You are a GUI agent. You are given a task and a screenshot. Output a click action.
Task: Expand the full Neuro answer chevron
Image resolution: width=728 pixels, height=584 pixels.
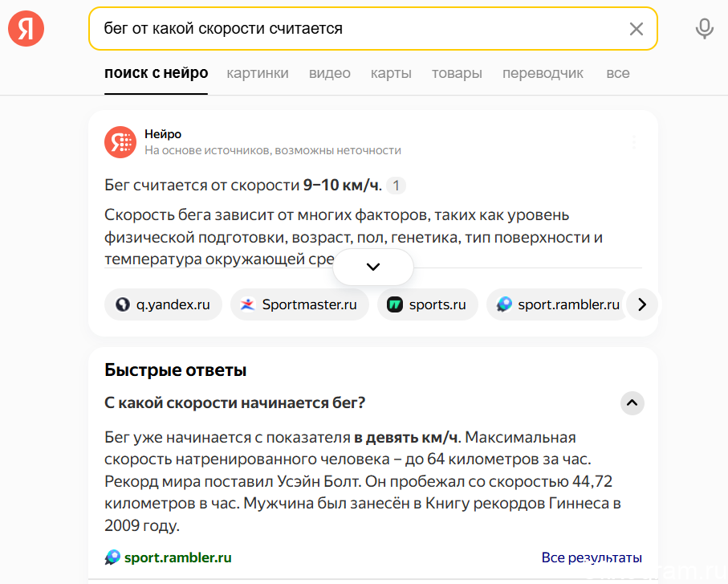[x=372, y=267]
